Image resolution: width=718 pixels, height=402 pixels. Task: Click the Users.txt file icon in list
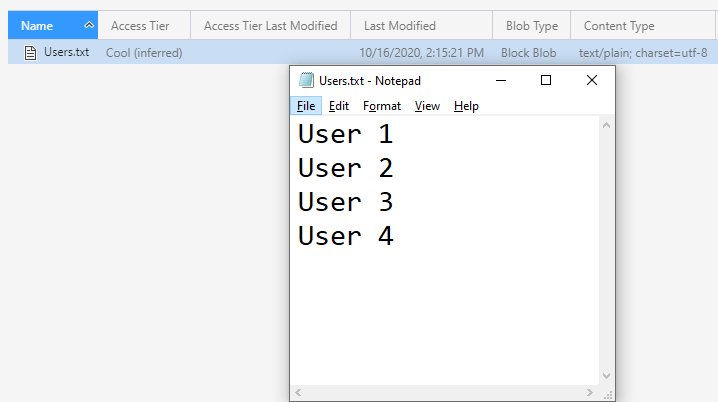[30, 53]
